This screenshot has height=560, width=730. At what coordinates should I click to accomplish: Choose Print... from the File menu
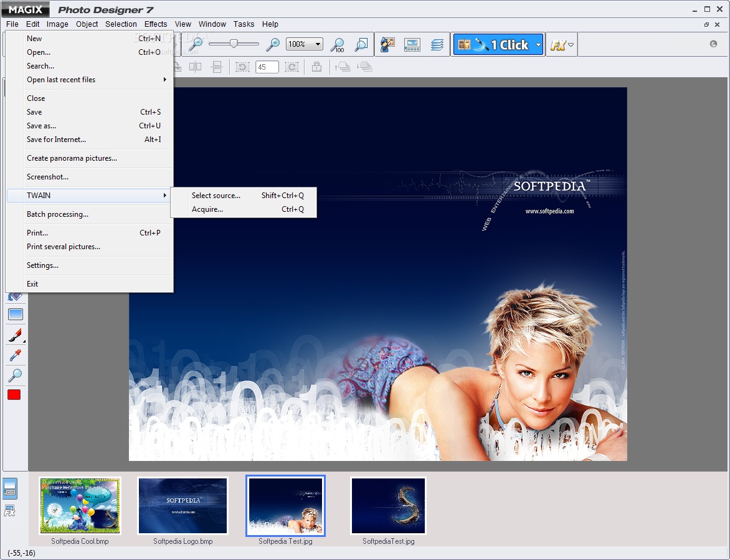pyautogui.click(x=90, y=233)
